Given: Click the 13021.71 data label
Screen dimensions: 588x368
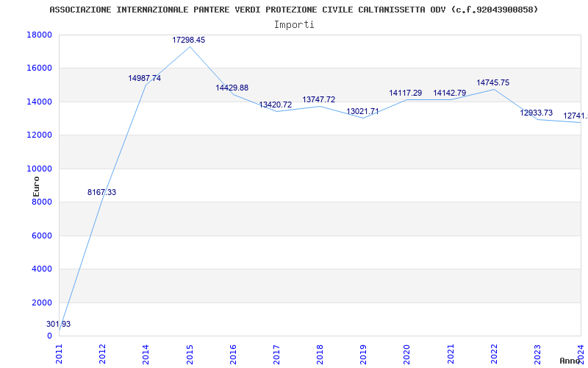Looking at the screenshot, I should click(x=362, y=112).
